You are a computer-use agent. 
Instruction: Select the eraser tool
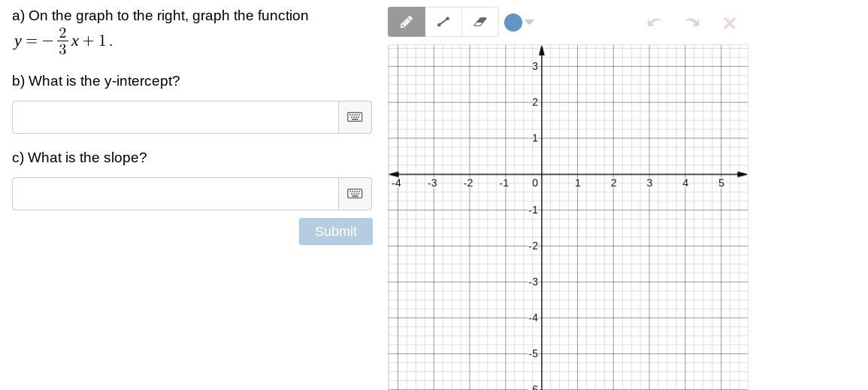(x=480, y=22)
